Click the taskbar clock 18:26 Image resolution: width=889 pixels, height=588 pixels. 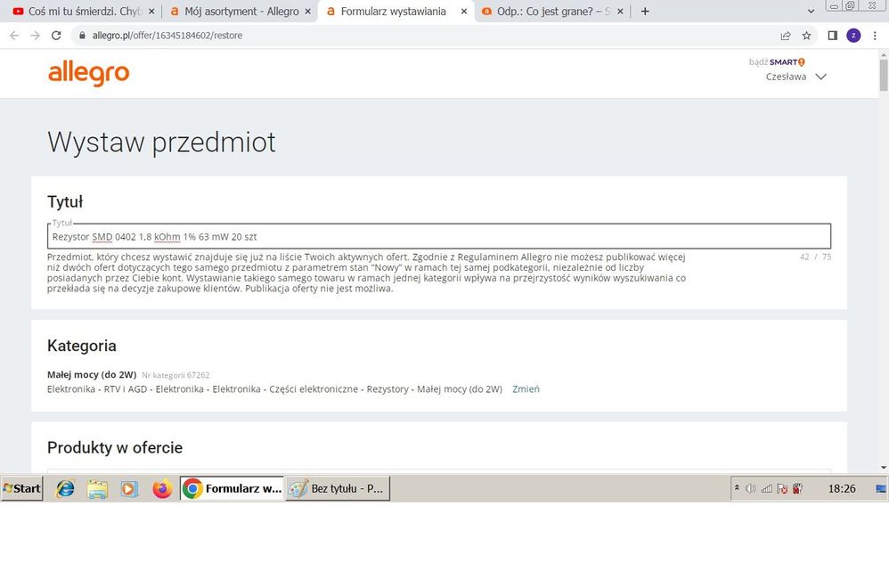click(x=842, y=488)
